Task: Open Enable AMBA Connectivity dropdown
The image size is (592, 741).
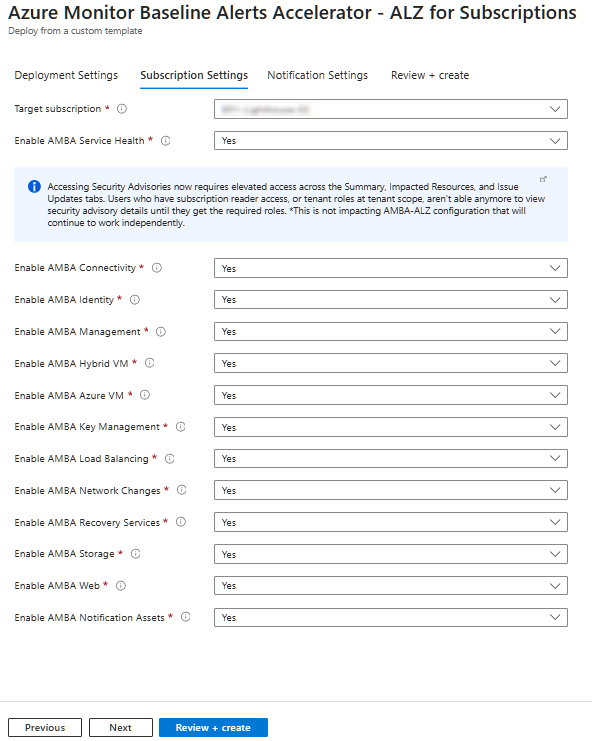Action: [x=391, y=268]
